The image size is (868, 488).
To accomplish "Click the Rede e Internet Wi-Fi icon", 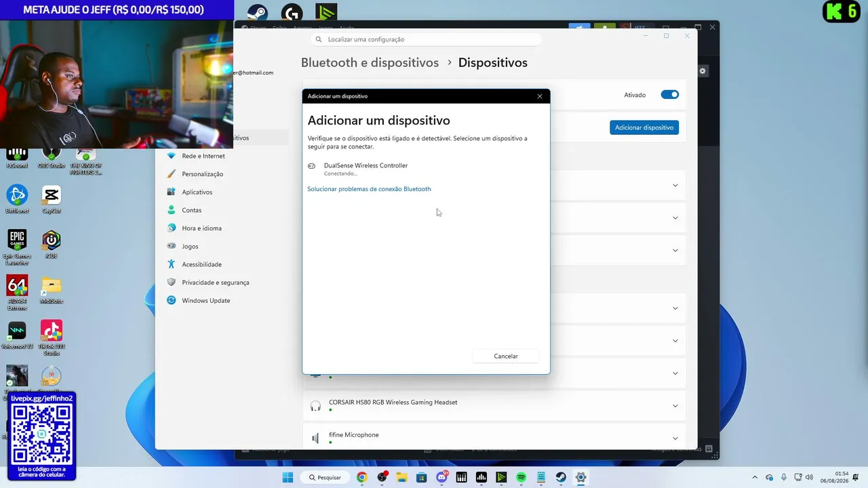I will pos(171,156).
